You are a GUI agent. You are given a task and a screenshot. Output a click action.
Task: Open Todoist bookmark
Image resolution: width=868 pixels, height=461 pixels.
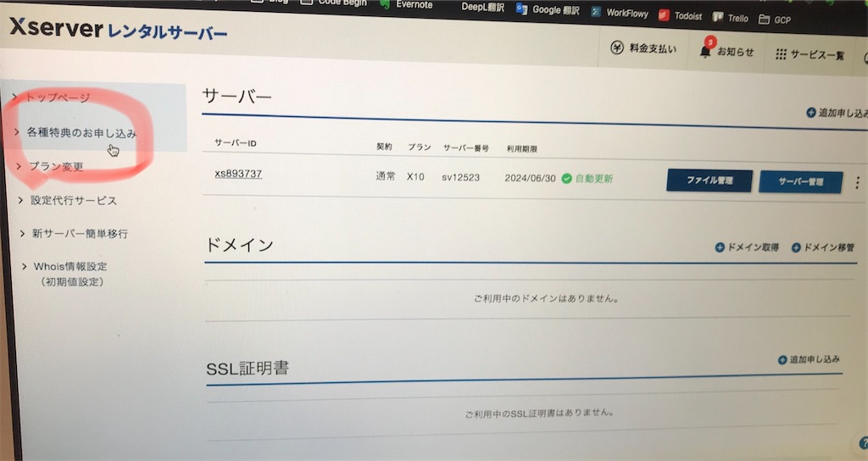pyautogui.click(x=680, y=15)
